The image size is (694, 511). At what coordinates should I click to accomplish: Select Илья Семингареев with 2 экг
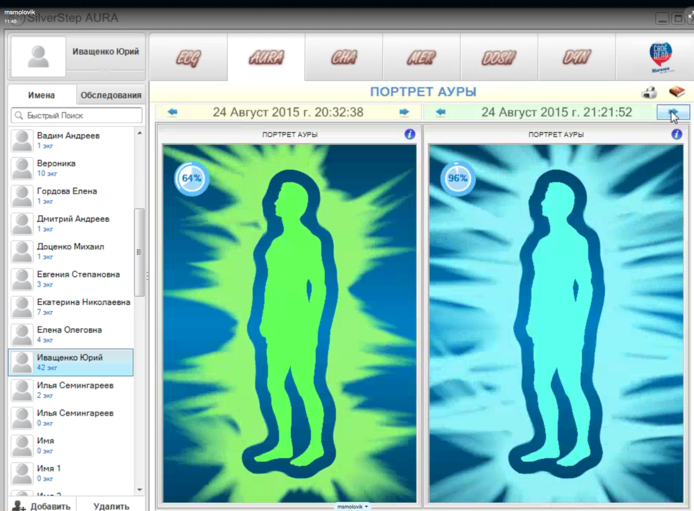[x=71, y=390]
